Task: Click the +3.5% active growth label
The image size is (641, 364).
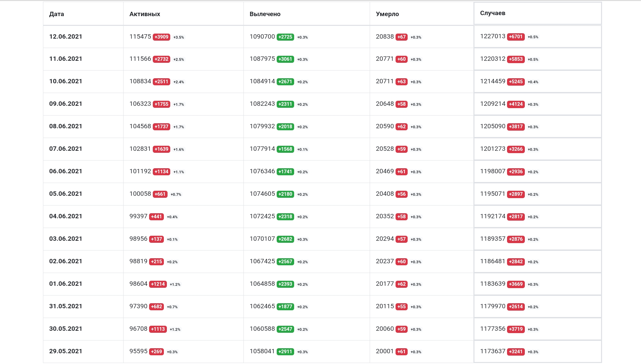Action: pyautogui.click(x=179, y=37)
